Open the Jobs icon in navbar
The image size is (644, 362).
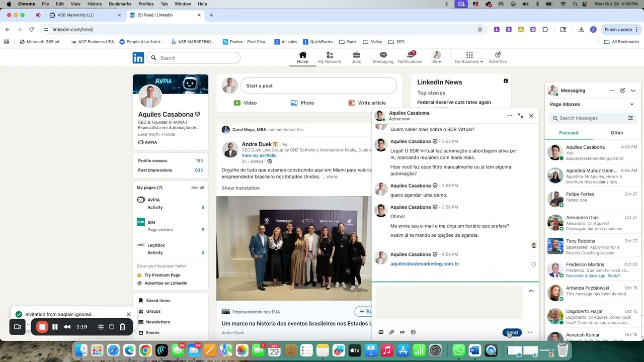(x=356, y=57)
